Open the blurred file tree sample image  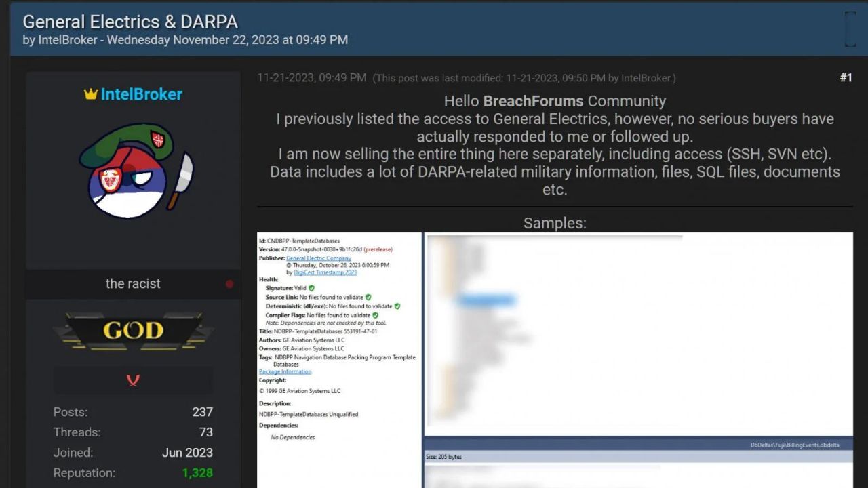pos(639,334)
